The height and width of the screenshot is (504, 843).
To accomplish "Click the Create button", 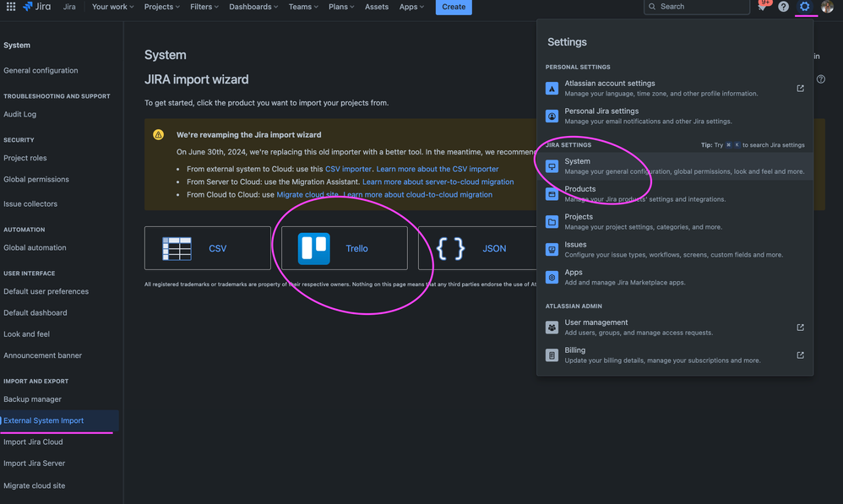I will (454, 7).
